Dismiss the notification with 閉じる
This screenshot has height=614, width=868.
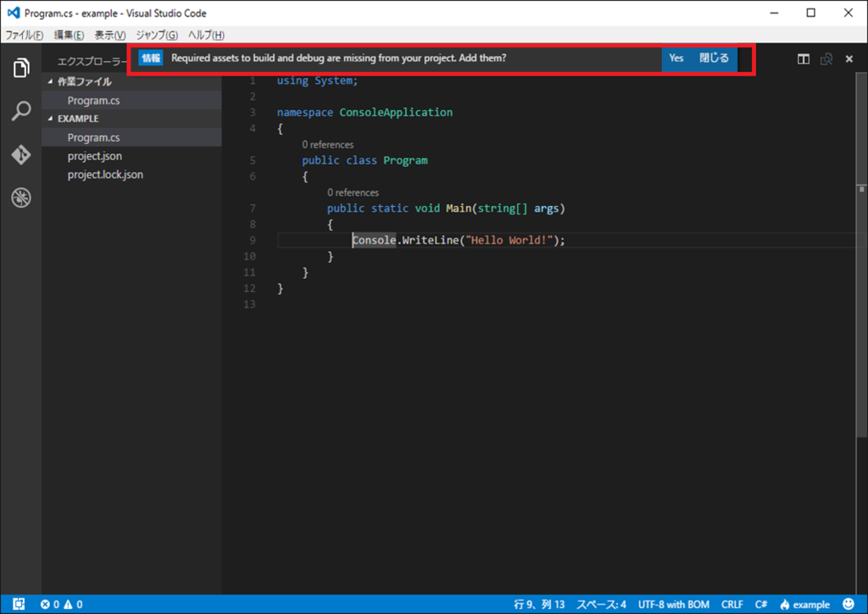[714, 59]
